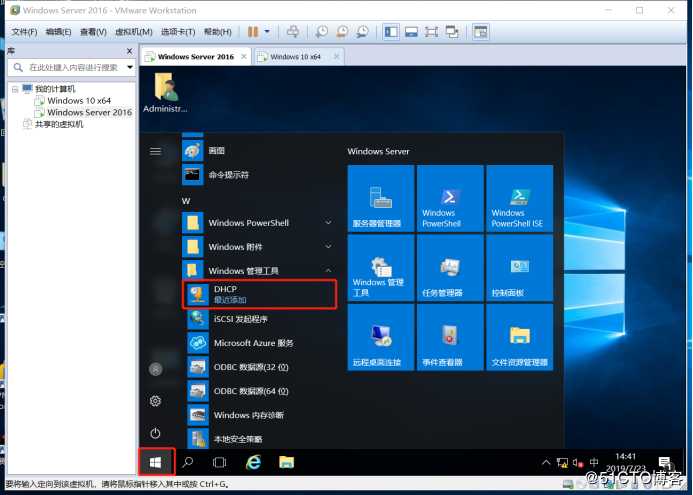Launch Internet Explorer from the taskbar
Viewport: 693px width, 495px height.
(253, 462)
